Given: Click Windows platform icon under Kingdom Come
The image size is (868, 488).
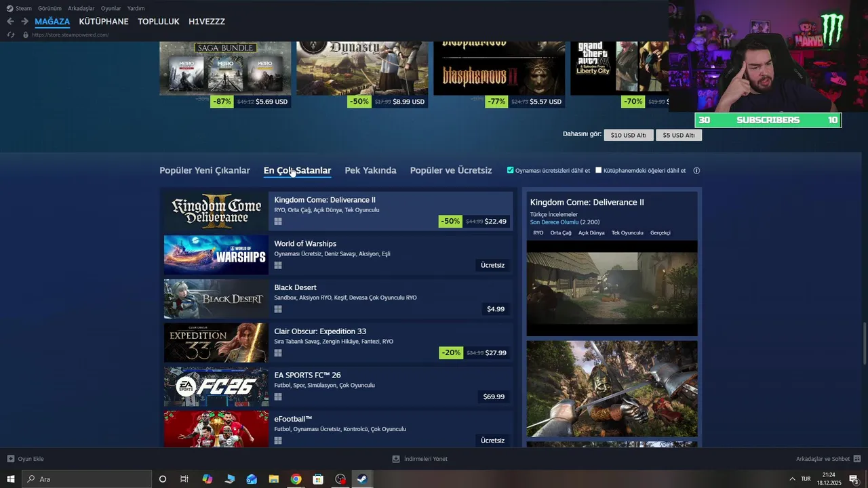Looking at the screenshot, I should tap(278, 222).
